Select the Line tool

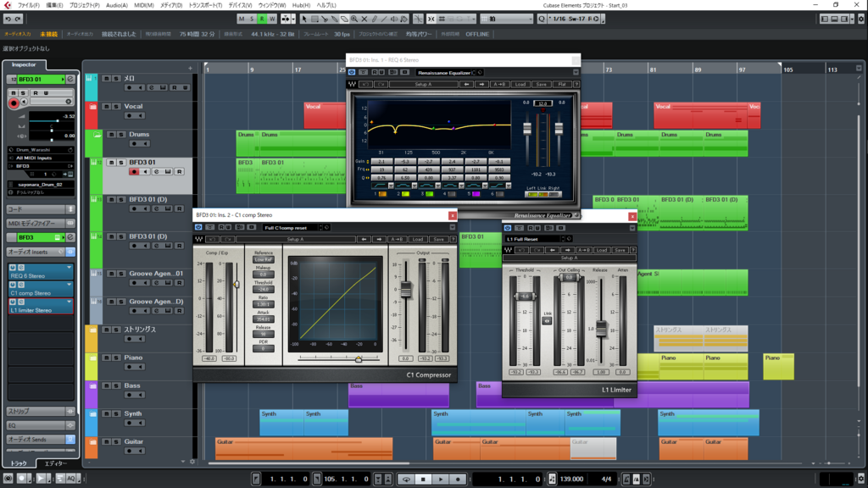pos(384,19)
